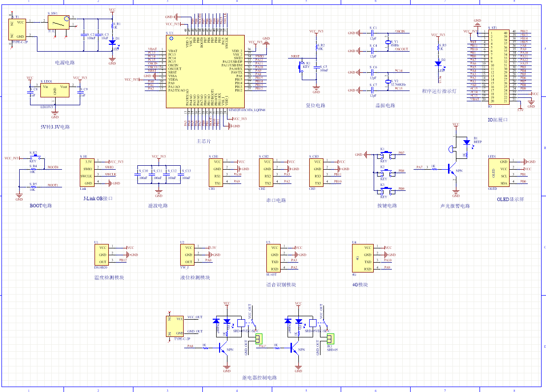Click the 主芯片 title label
The width and height of the screenshot is (546, 392).
coord(204,141)
